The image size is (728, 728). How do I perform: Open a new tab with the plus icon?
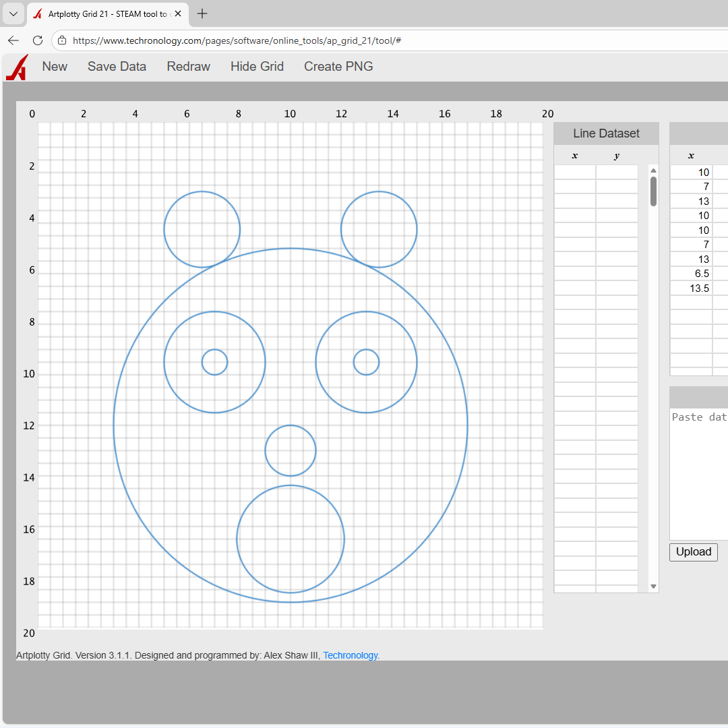click(202, 13)
